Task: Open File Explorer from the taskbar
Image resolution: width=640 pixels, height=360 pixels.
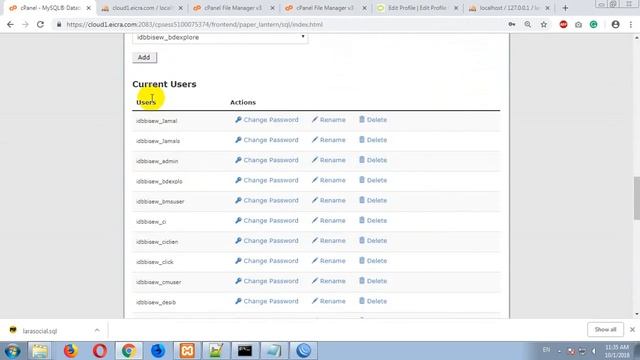Action: [40, 351]
